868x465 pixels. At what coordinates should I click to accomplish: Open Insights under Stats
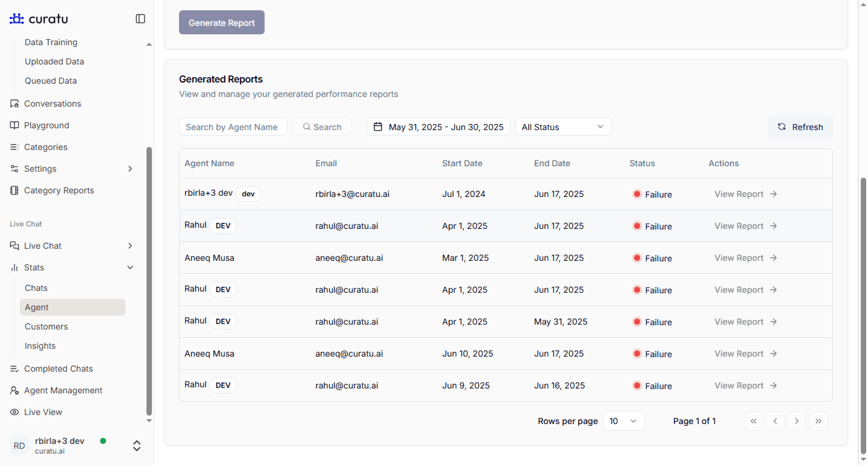[x=40, y=346]
